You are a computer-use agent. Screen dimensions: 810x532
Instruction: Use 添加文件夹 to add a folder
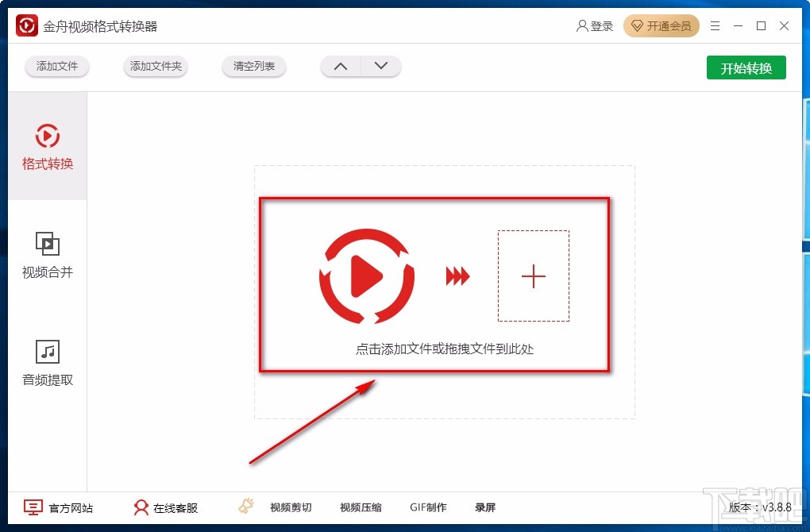coord(155,67)
